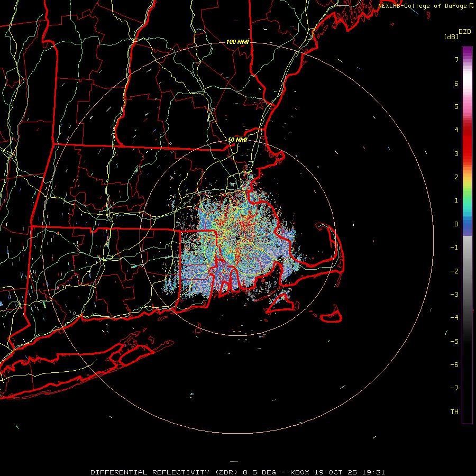Click the Nantucket island outline on map
Screen dimensions: 476x476
(x=332, y=316)
